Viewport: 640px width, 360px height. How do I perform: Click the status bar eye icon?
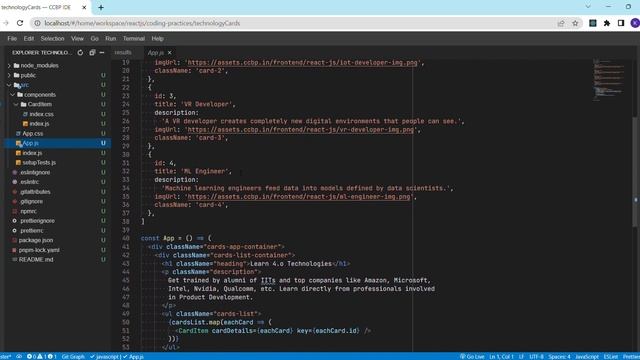coord(19,356)
